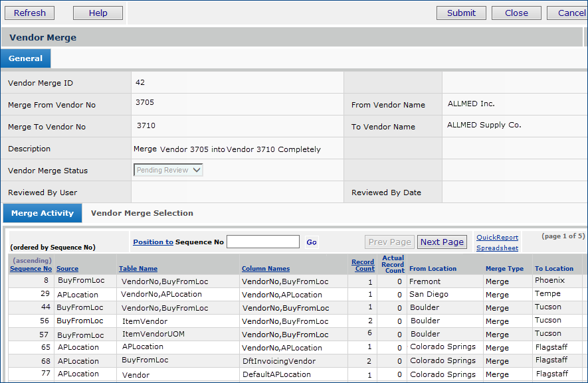The height and width of the screenshot is (383, 588).
Task: Click the Close button in toolbar
Action: pyautogui.click(x=516, y=13)
